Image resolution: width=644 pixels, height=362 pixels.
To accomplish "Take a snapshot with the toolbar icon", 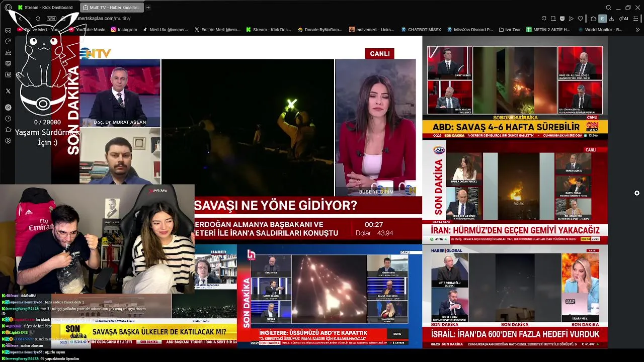I will pyautogui.click(x=553, y=19).
